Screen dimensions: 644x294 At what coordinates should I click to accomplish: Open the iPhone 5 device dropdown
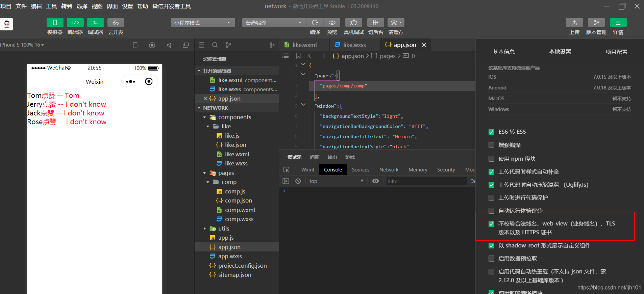pyautogui.click(x=22, y=45)
